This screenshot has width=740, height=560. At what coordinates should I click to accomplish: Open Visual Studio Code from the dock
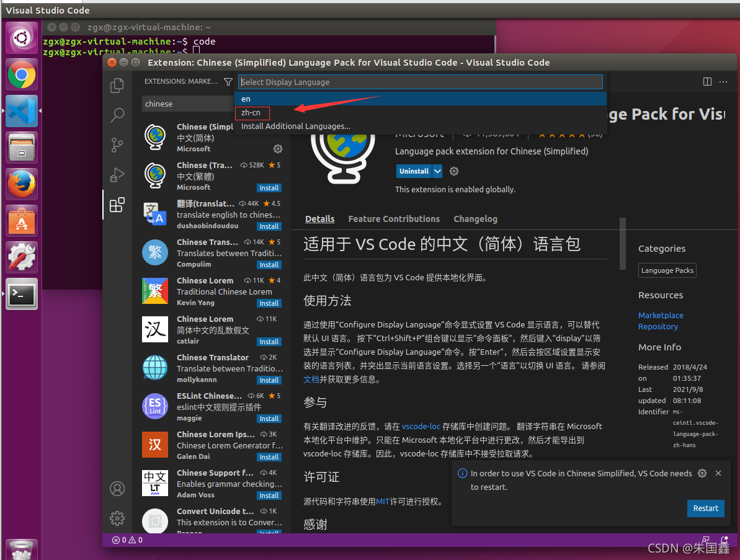pos(22,111)
